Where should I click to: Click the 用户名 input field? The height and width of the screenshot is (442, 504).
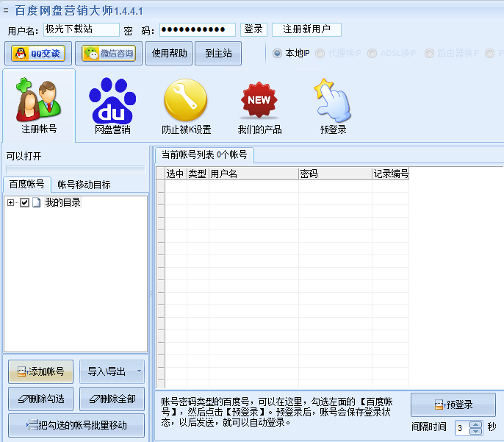point(82,29)
